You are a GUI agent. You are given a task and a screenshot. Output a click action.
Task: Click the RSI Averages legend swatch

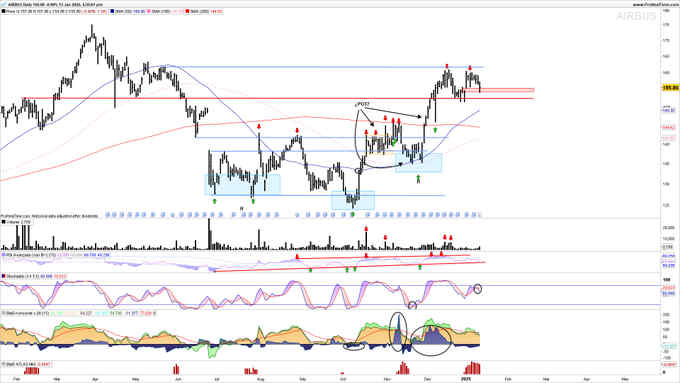3,255
